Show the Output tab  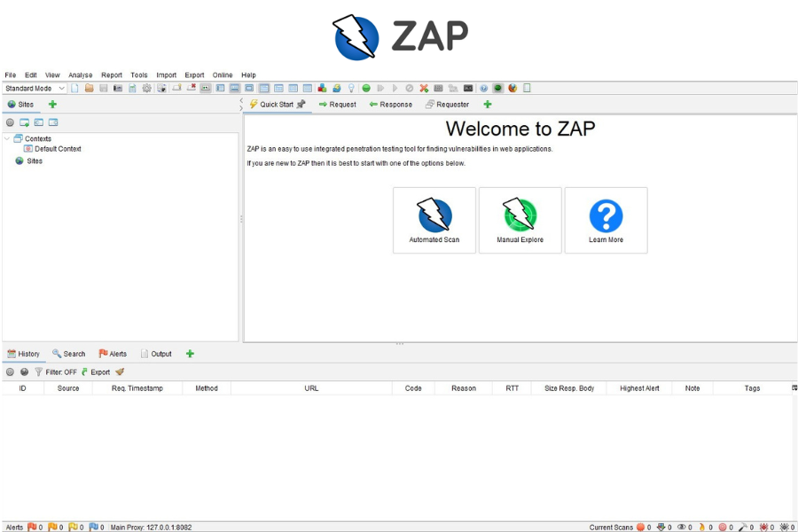click(156, 354)
